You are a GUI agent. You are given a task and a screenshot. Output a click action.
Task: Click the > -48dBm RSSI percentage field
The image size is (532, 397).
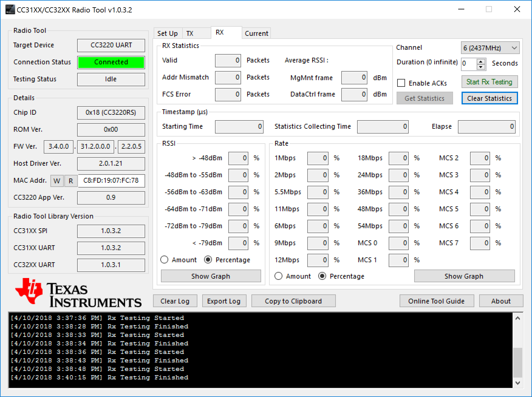coord(238,158)
